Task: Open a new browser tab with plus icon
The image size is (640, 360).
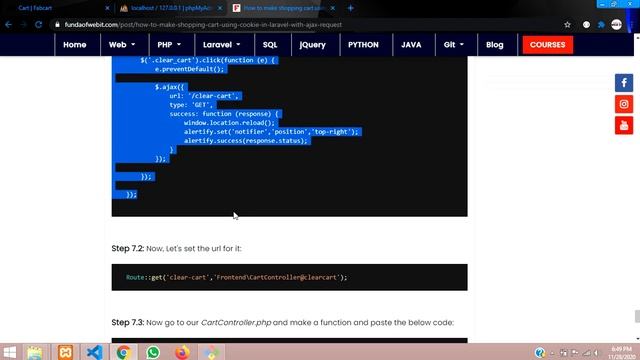Action: (x=350, y=8)
